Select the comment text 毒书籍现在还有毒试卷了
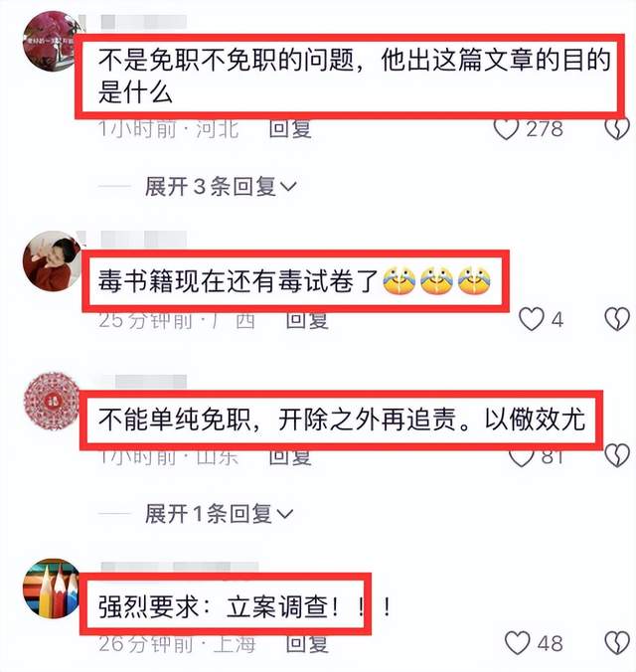 [x=238, y=281]
